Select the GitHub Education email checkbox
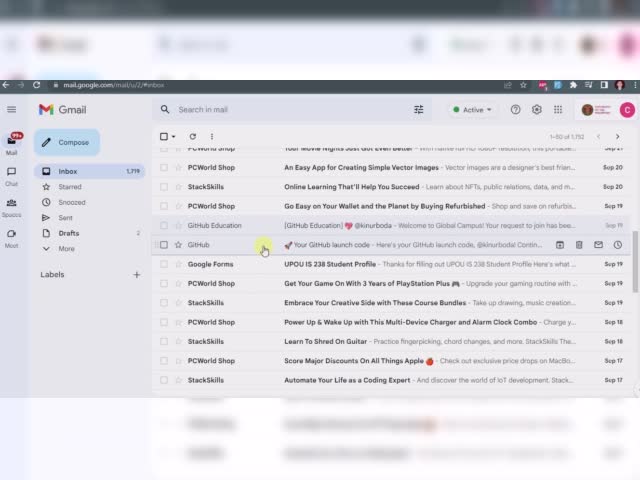The height and width of the screenshot is (480, 640). (164, 225)
